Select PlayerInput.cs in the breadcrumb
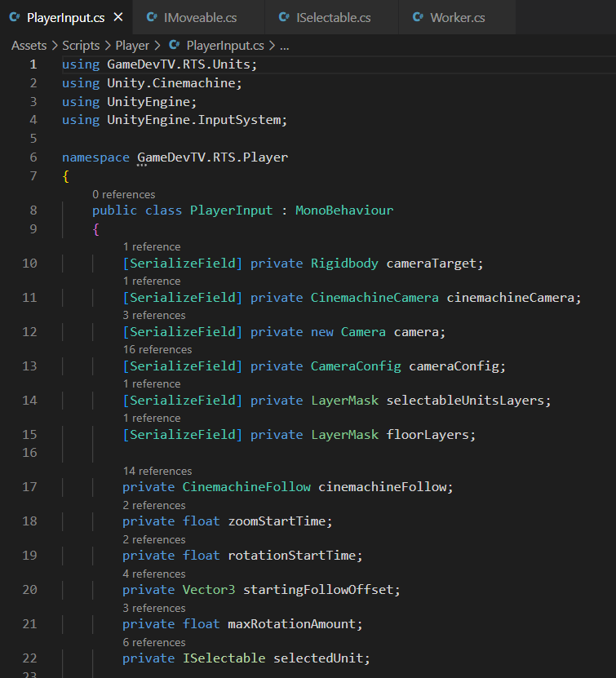This screenshot has width=616, height=678. (225, 46)
